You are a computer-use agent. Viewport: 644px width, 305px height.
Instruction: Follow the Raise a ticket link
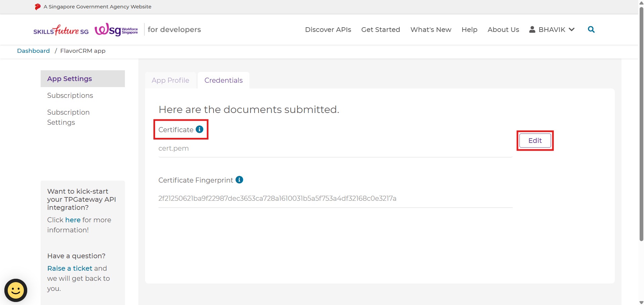pyautogui.click(x=70, y=268)
